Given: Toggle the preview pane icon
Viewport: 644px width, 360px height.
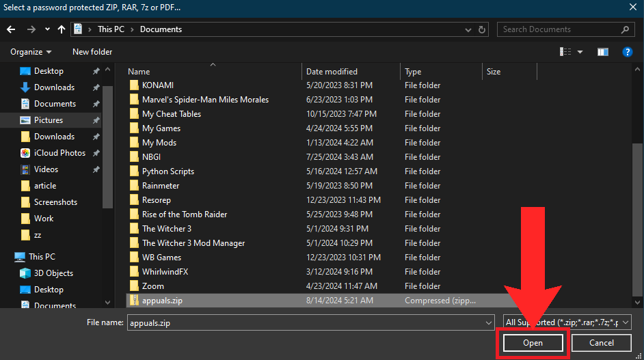Looking at the screenshot, I should pos(602,52).
